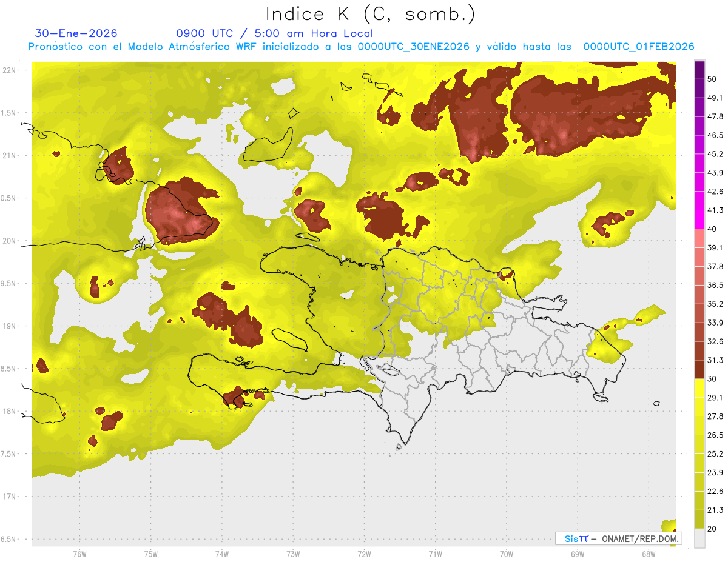This screenshot has width=728, height=562.
Task: Click the '75W' longitude label
Action: [151, 554]
